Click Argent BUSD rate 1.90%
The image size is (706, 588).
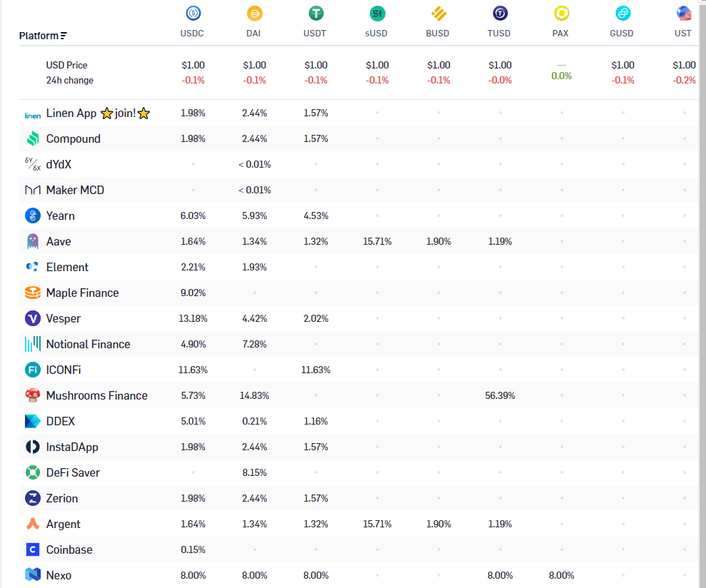tap(438, 524)
